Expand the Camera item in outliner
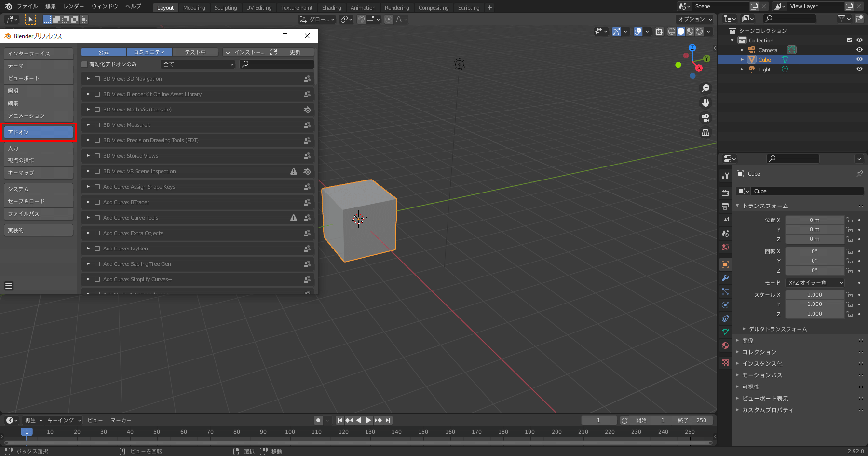The width and height of the screenshot is (868, 456). (x=742, y=50)
